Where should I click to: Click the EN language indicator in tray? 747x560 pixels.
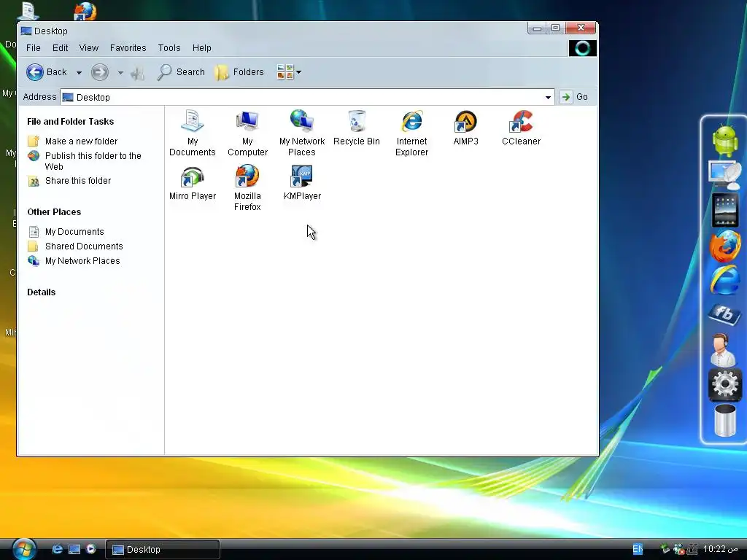click(638, 549)
